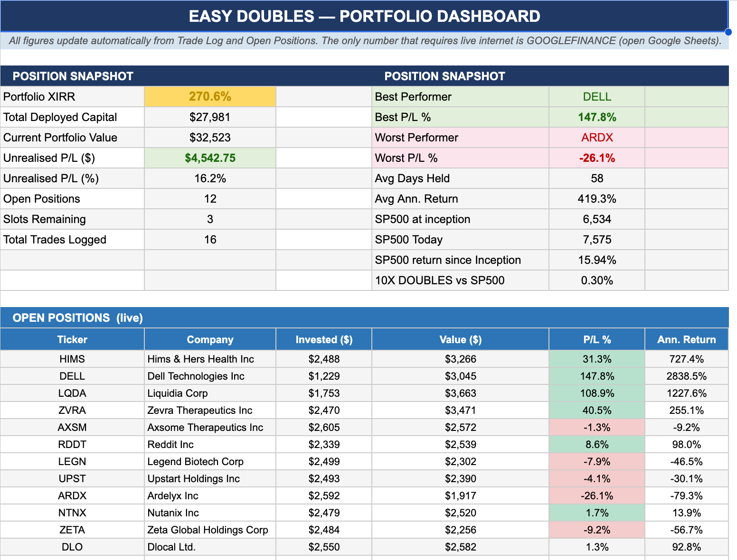Image resolution: width=737 pixels, height=560 pixels.
Task: Click the 419.3% average annual return
Action: click(x=597, y=199)
